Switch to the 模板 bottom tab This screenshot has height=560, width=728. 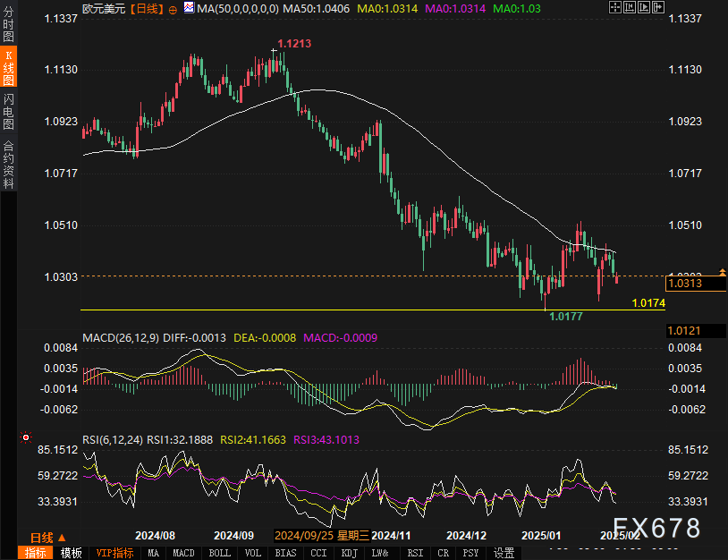tap(71, 553)
